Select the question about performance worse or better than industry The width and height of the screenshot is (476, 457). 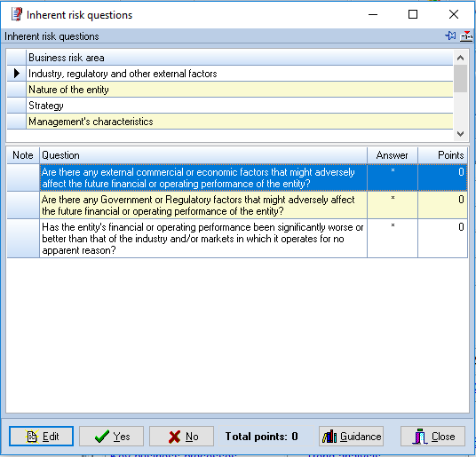[x=203, y=239]
